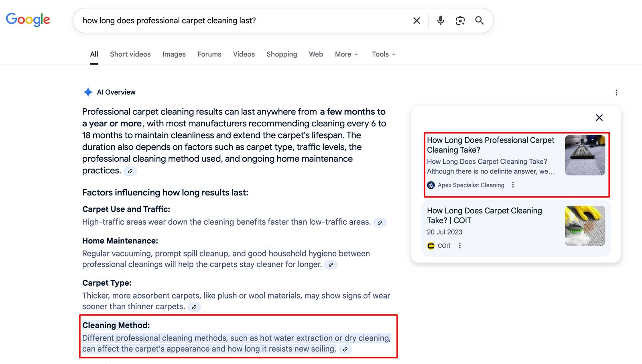Click the magnifying glass search button
The image size is (642, 364).
pyautogui.click(x=479, y=20)
